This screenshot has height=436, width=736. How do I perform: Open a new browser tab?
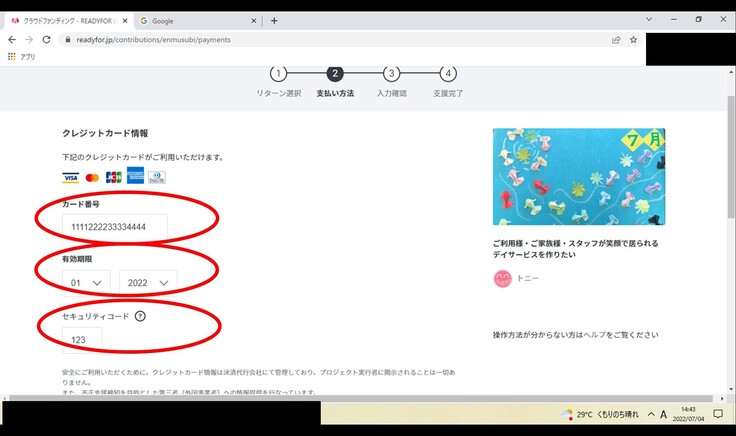click(x=274, y=20)
